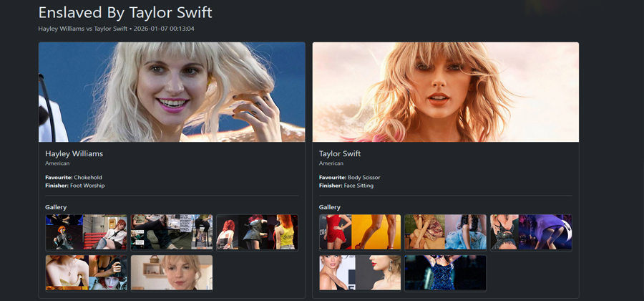Click the page title heading
The width and height of the screenshot is (644, 301).
tap(125, 13)
